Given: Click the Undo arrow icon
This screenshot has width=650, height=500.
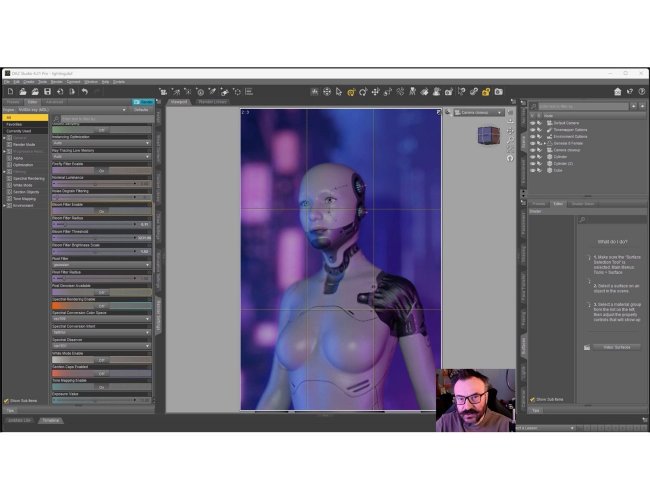Looking at the screenshot, I should 85,92.
